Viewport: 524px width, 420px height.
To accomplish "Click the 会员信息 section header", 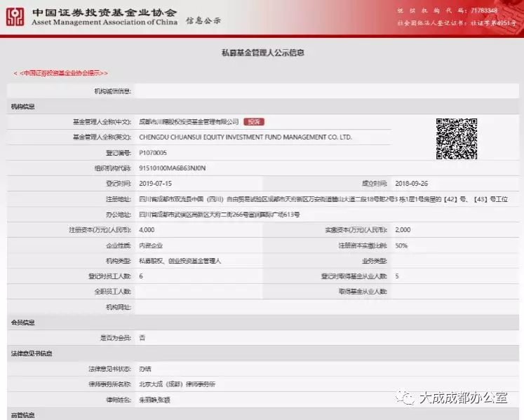I will (22, 323).
